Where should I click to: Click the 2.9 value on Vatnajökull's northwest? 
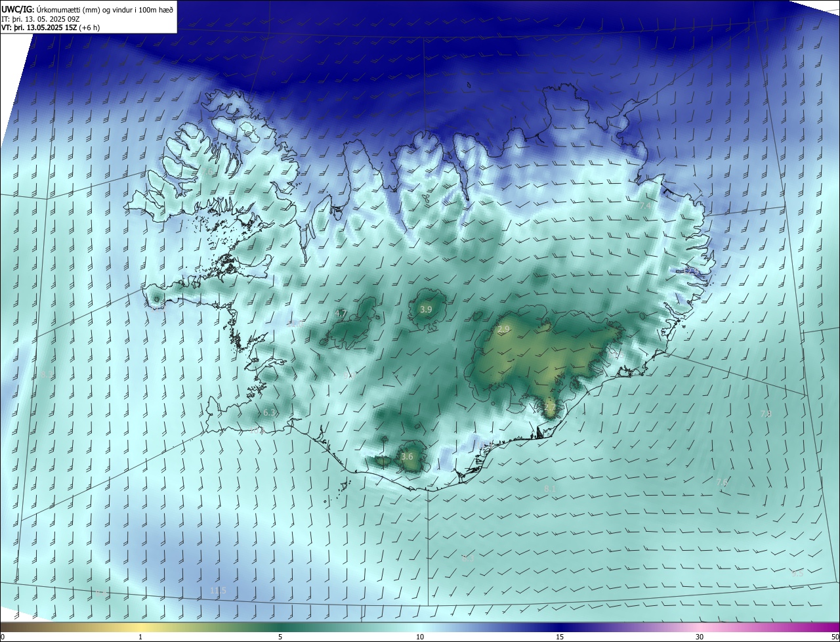pyautogui.click(x=503, y=330)
